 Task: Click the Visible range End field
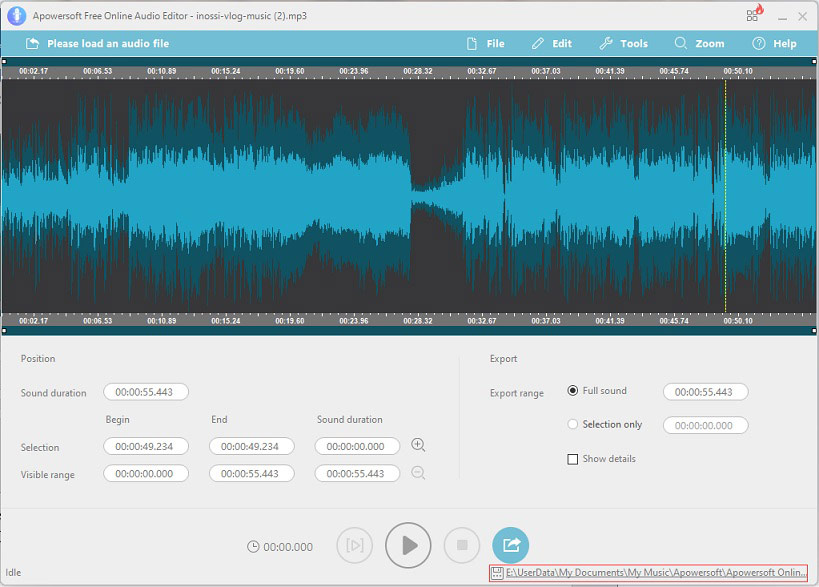point(252,474)
